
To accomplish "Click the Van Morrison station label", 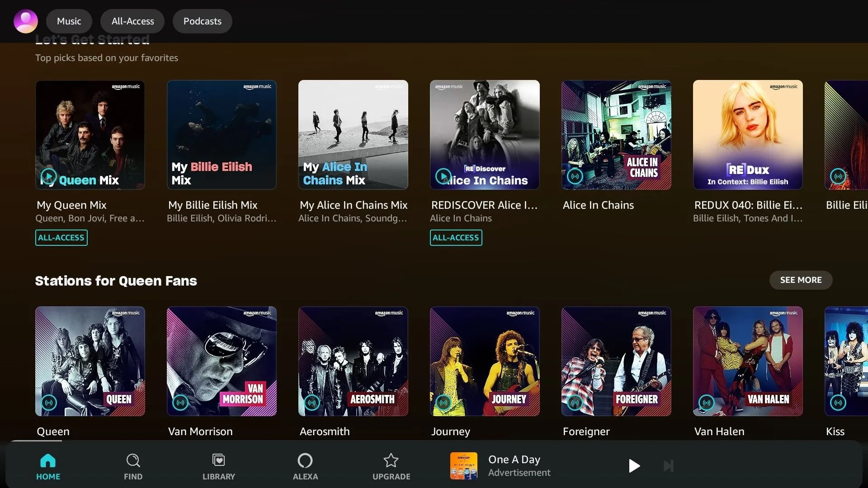I will 200,432.
